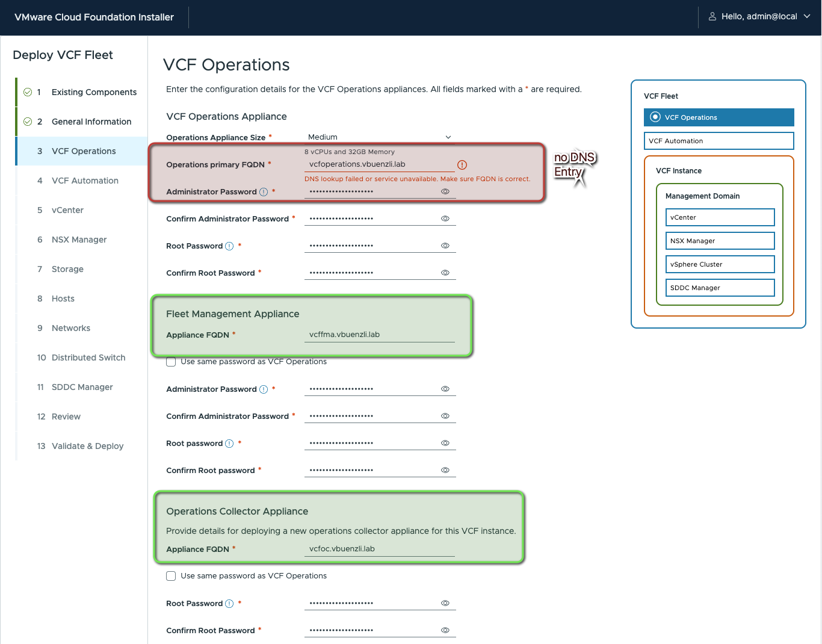Enable Operations Collector 'Use same password as VCF Operations'

171,576
